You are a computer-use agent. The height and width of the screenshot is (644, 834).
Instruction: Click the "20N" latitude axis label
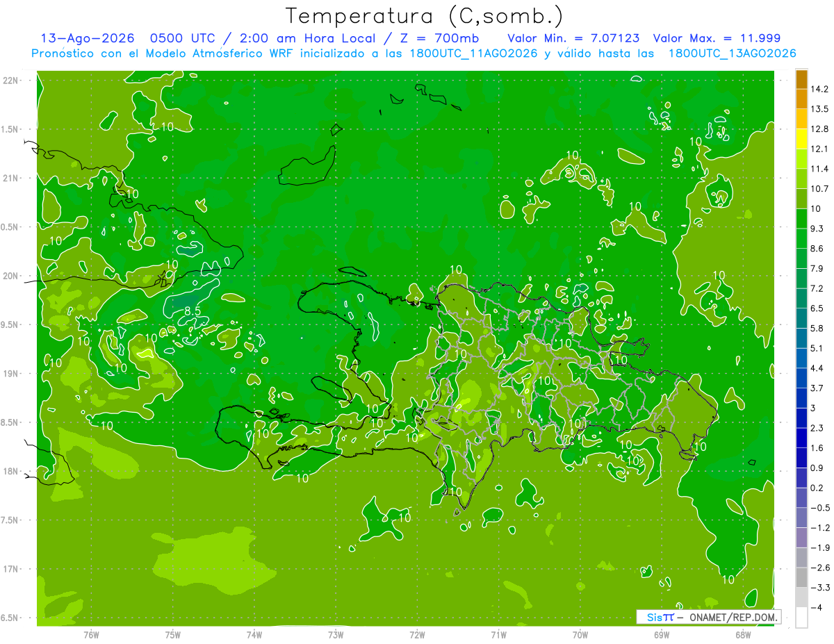[11, 276]
